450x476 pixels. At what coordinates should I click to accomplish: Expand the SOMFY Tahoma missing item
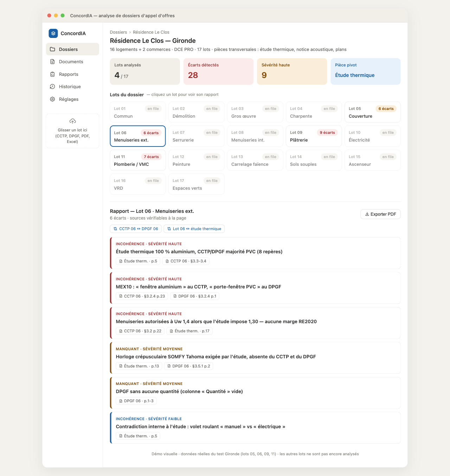coord(255,358)
